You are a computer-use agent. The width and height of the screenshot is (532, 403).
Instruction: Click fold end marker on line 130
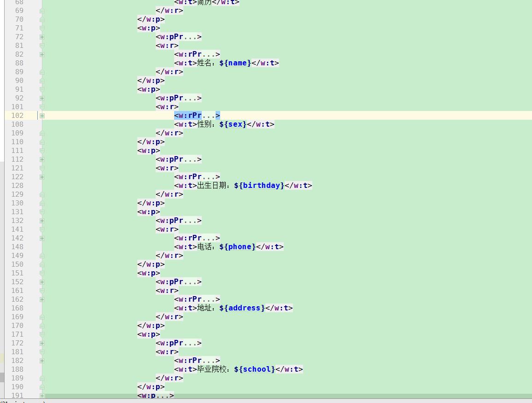(42, 203)
